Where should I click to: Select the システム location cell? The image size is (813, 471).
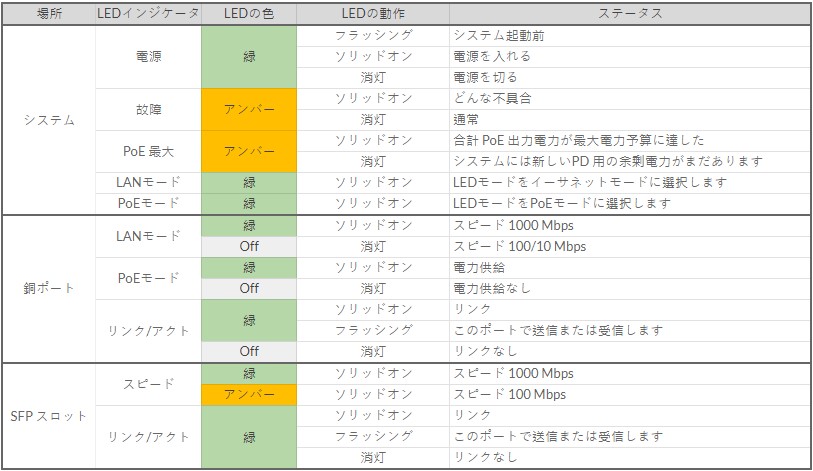pyautogui.click(x=48, y=120)
